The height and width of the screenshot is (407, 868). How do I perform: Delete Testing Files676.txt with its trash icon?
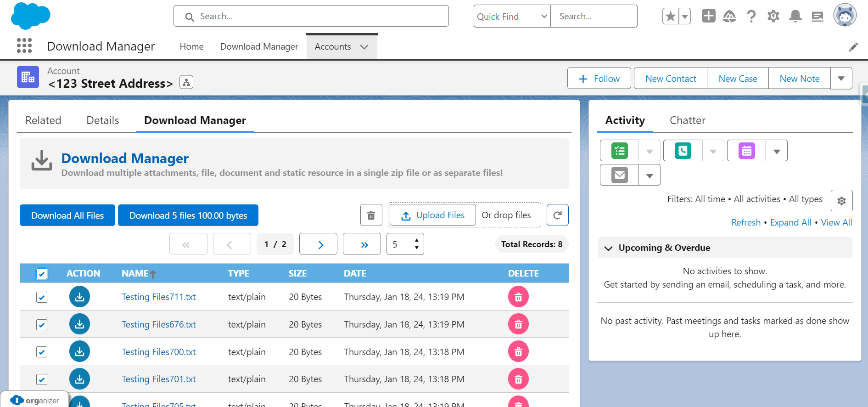(518, 324)
